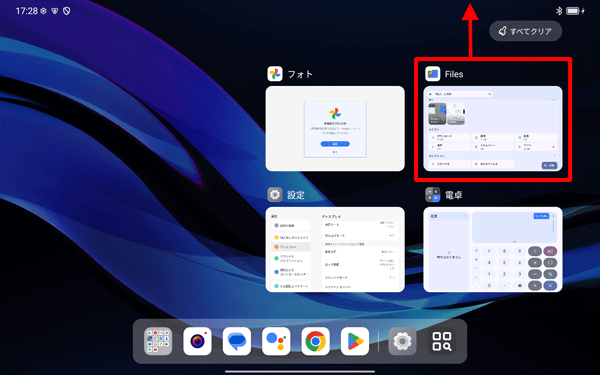Viewport: 600px width, 375px height.
Task: Open Google Assistant from dock
Action: click(276, 341)
